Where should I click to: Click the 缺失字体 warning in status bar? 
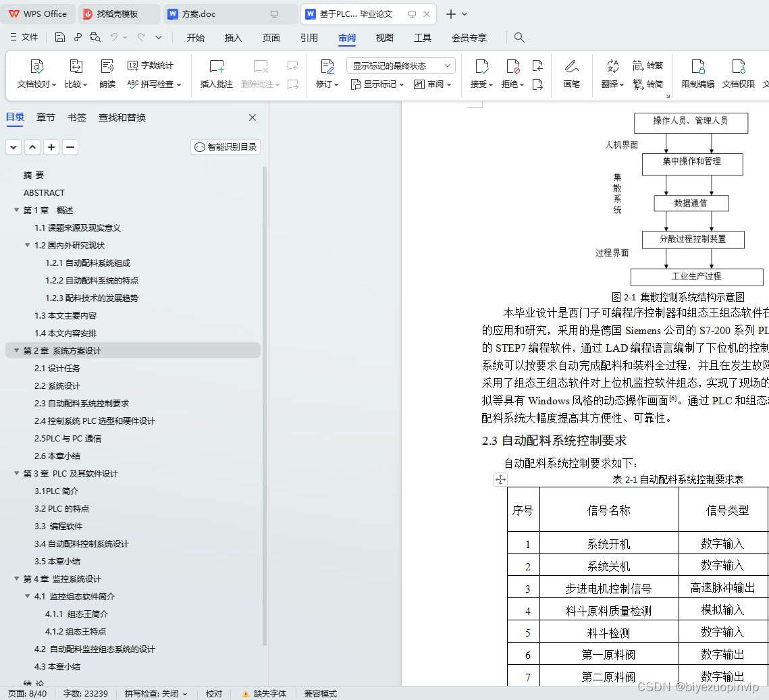point(265,694)
